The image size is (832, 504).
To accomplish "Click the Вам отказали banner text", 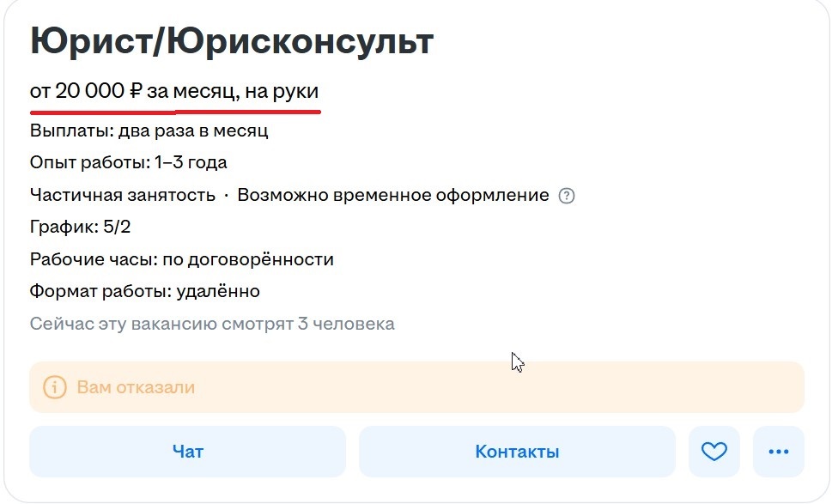I will pos(136,387).
